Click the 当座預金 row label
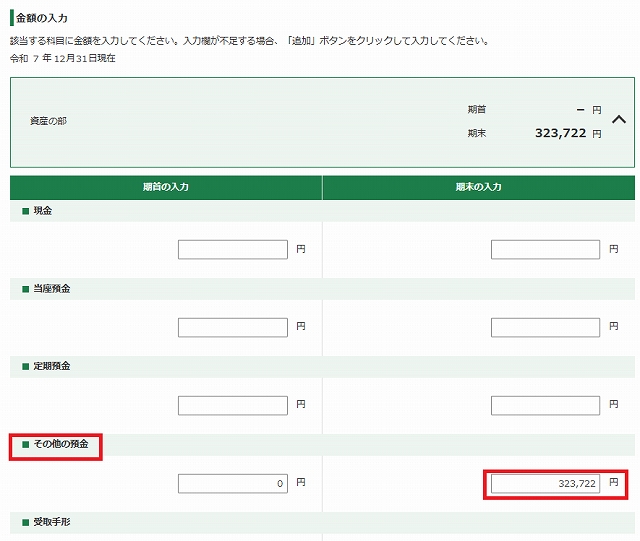The height and width of the screenshot is (541, 640). point(52,289)
